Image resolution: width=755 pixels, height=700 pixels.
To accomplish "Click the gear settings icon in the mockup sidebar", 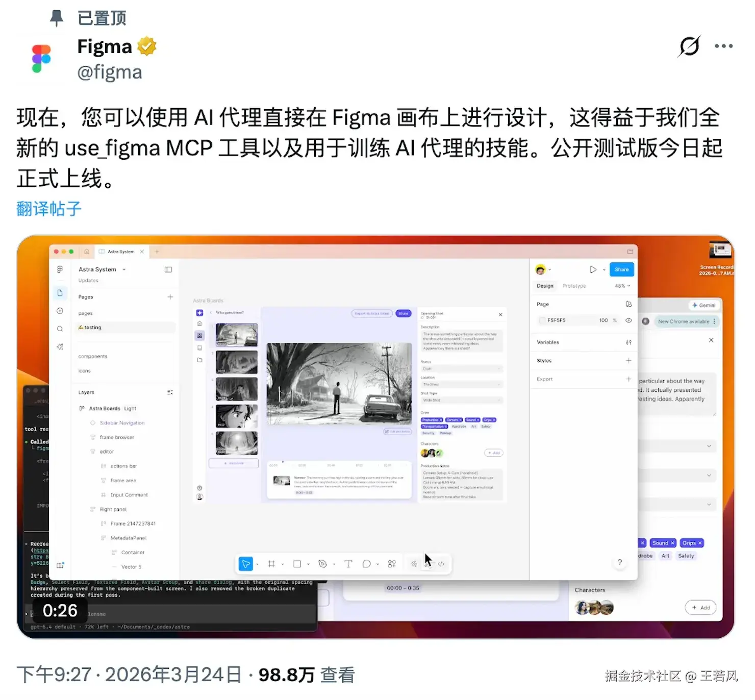I will point(199,488).
